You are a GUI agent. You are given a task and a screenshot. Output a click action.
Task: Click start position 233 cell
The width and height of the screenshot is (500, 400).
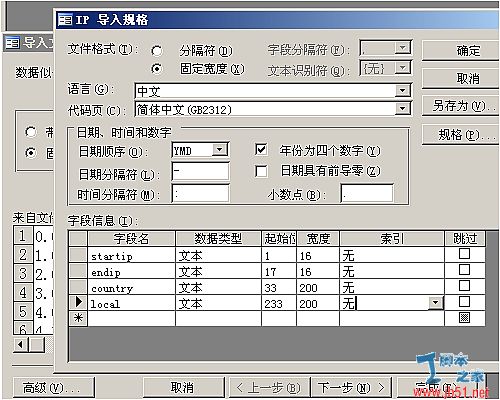pyautogui.click(x=279, y=303)
